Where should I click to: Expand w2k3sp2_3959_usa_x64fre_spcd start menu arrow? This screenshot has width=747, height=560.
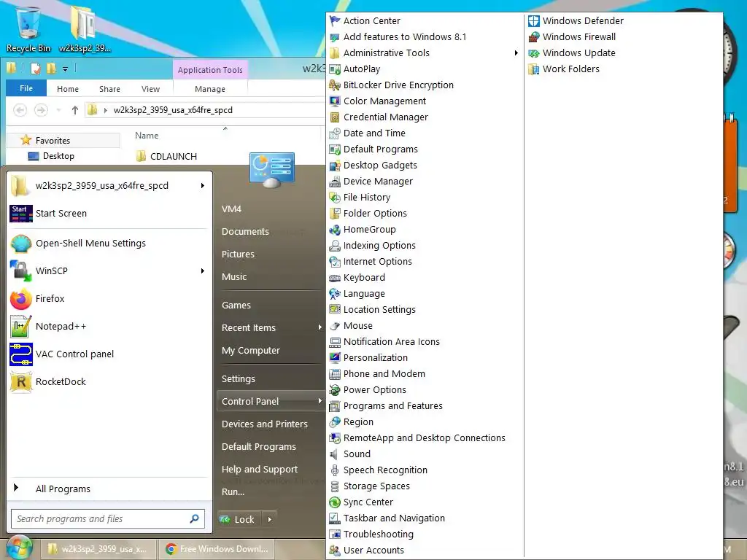pyautogui.click(x=203, y=186)
